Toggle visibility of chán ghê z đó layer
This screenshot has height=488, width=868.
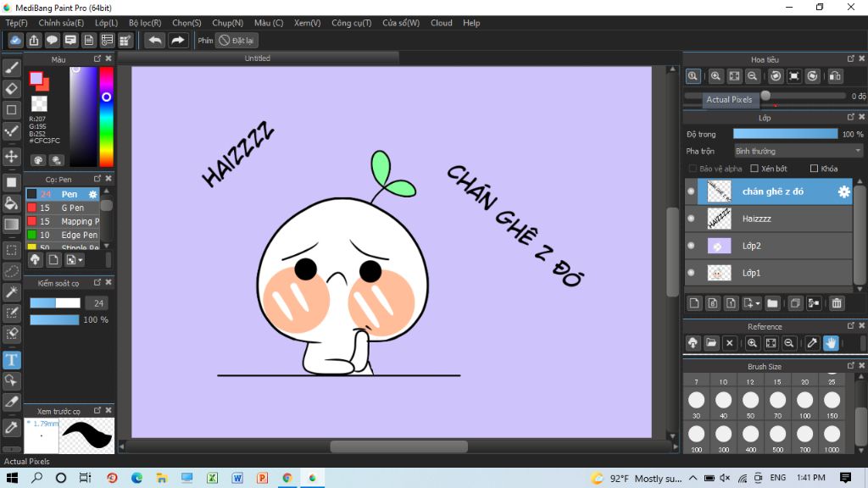(x=691, y=191)
